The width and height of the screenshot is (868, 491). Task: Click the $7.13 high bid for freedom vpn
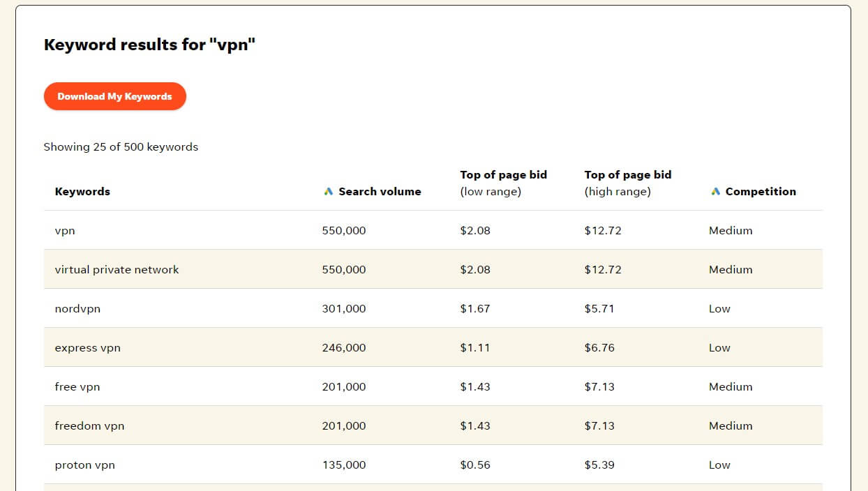coord(599,426)
